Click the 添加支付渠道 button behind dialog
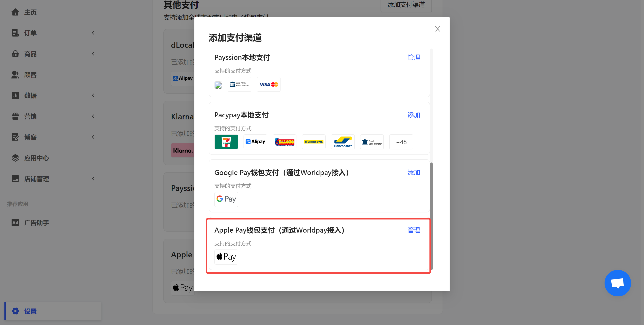 pyautogui.click(x=406, y=5)
